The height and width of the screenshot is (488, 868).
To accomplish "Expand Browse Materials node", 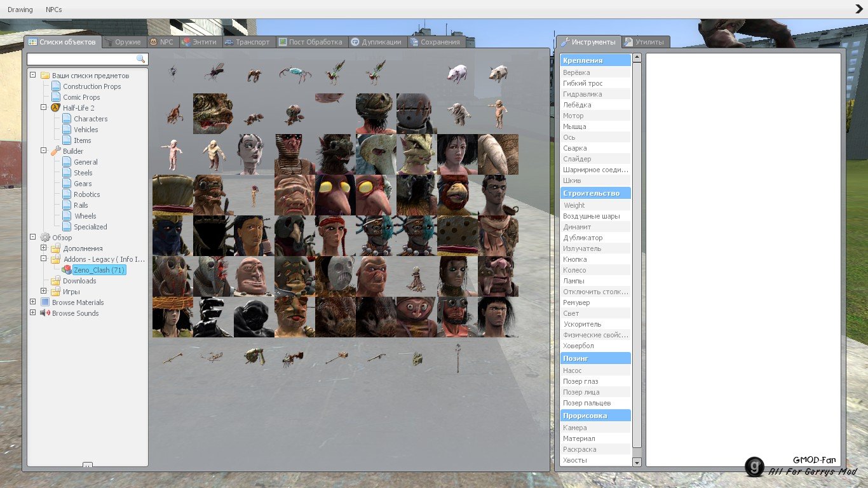I will [x=33, y=302].
